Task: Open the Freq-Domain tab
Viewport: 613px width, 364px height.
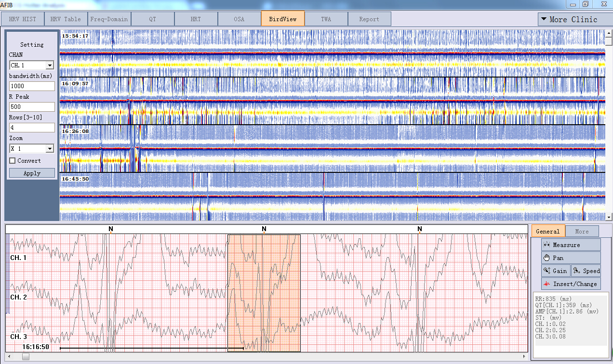Action: [109, 19]
